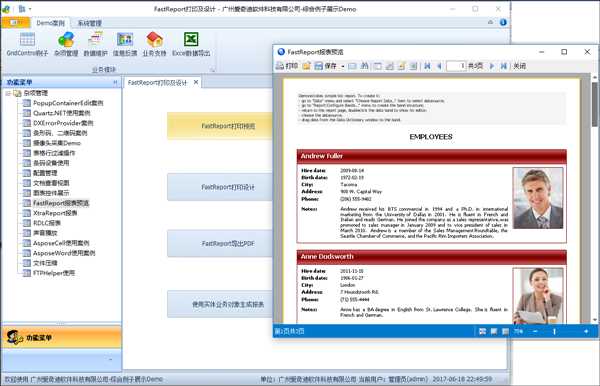Go to next page in report preview
This screenshot has width=600, height=386.
click(x=492, y=66)
